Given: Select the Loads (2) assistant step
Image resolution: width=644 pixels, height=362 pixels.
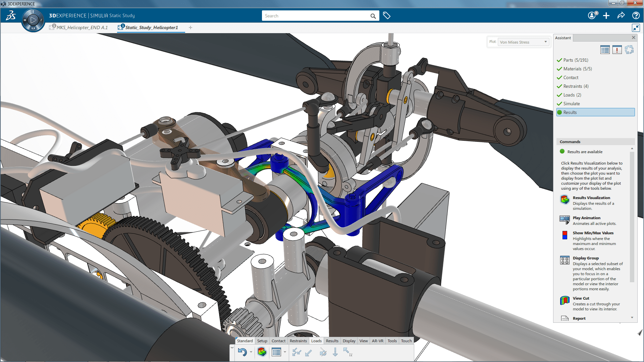Looking at the screenshot, I should [x=572, y=95].
